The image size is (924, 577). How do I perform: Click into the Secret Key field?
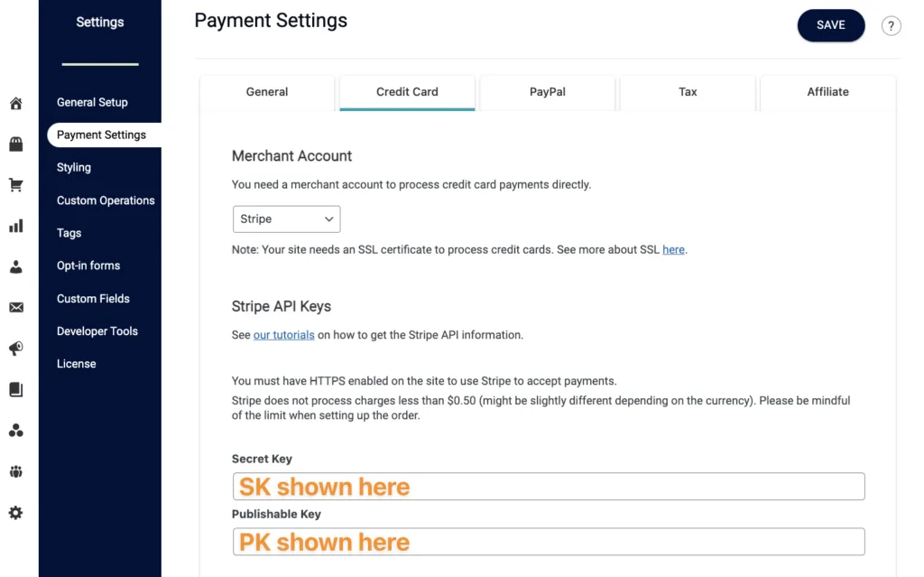click(x=548, y=487)
